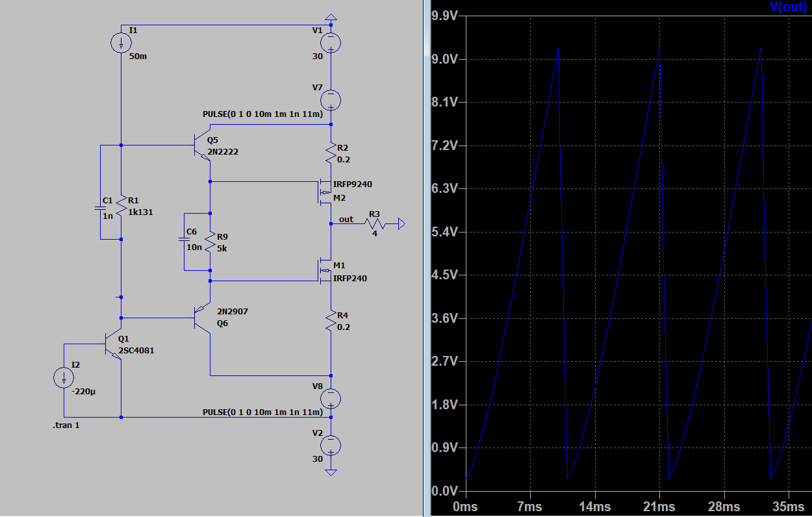Click the M2 reference designator
Viewport: 812px width, 517px height.
pos(340,197)
